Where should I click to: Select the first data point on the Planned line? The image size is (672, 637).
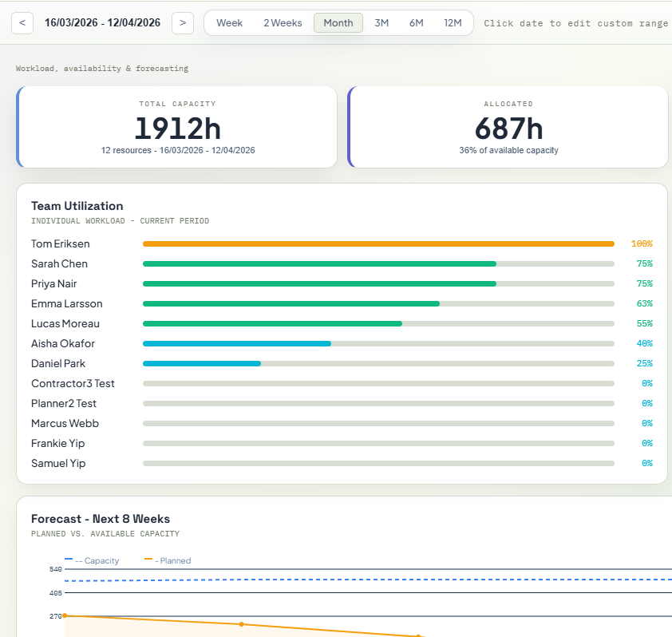click(65, 615)
